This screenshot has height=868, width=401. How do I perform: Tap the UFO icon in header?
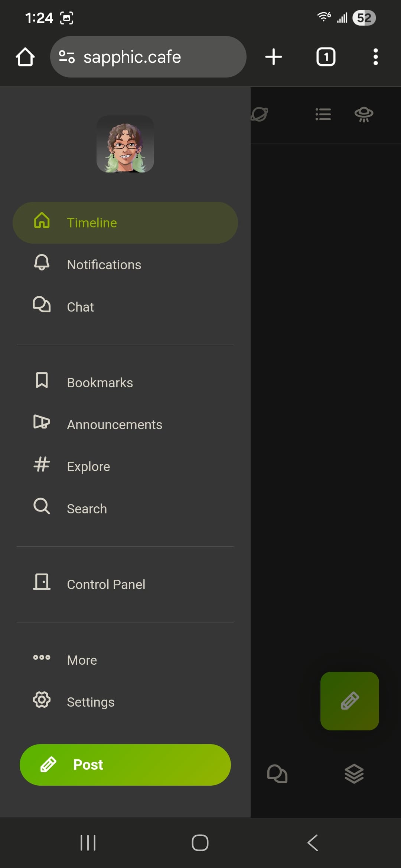point(364,114)
